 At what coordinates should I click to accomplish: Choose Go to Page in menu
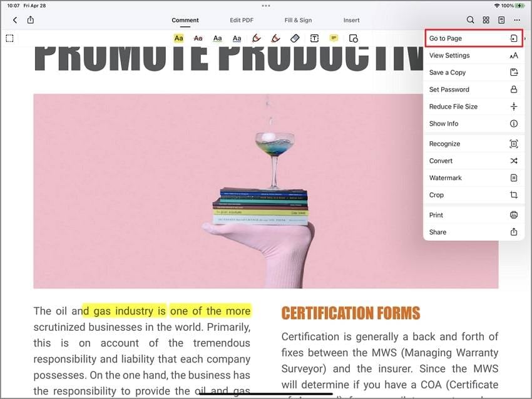point(474,38)
